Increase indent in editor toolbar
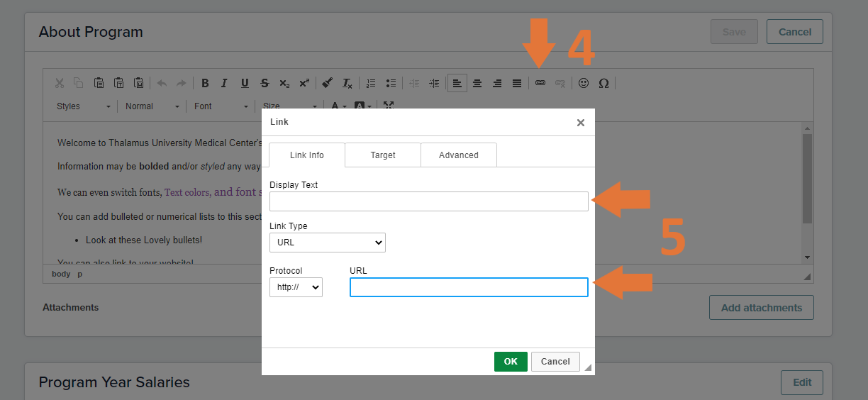 coord(434,83)
